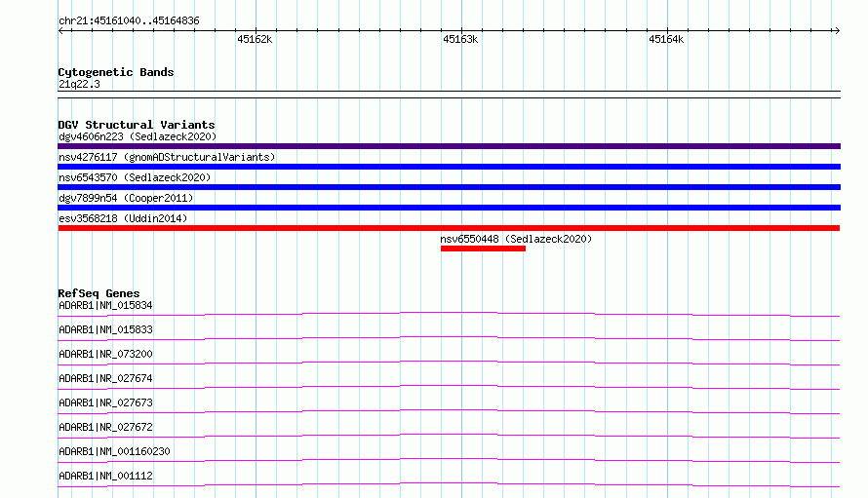868x498 pixels.
Task: Click the ADARB1|NR_027672 transcript label
Action: (105, 427)
